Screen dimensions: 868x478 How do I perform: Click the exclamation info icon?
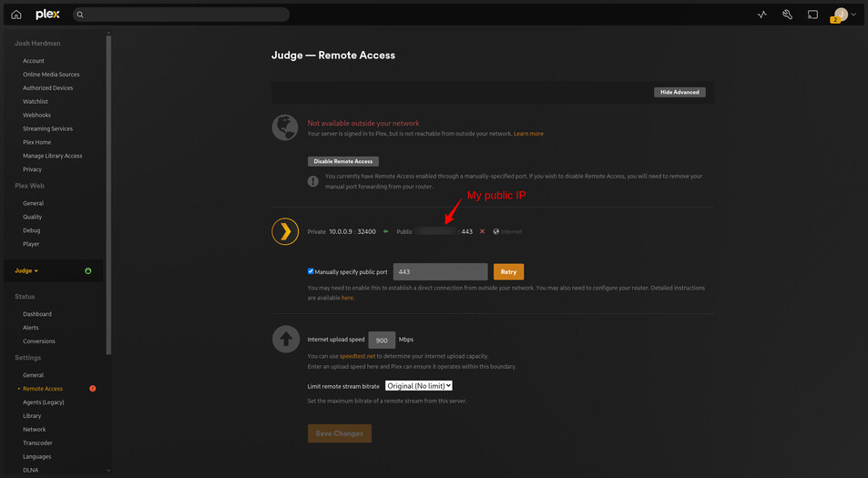(313, 181)
